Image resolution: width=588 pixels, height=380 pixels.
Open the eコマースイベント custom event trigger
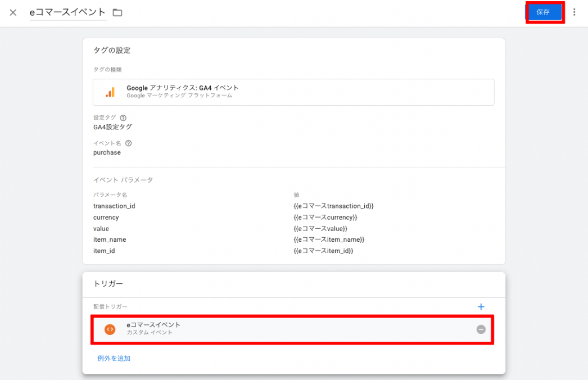pos(292,329)
